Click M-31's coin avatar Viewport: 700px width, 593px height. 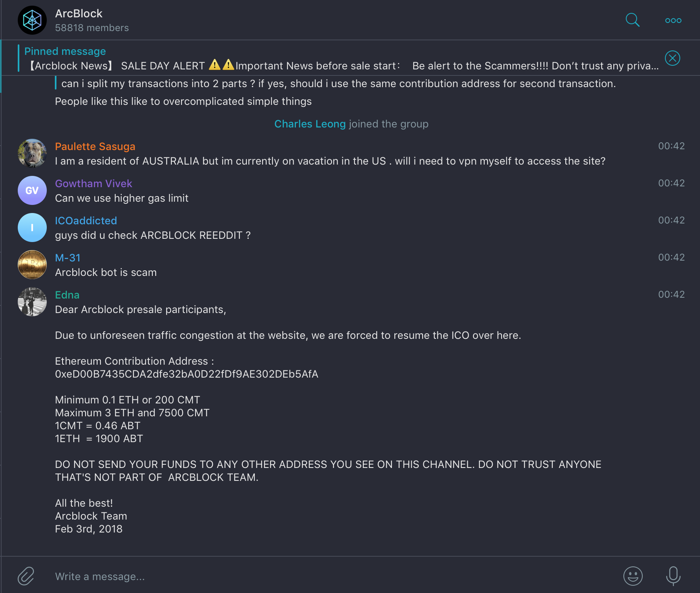pyautogui.click(x=32, y=265)
